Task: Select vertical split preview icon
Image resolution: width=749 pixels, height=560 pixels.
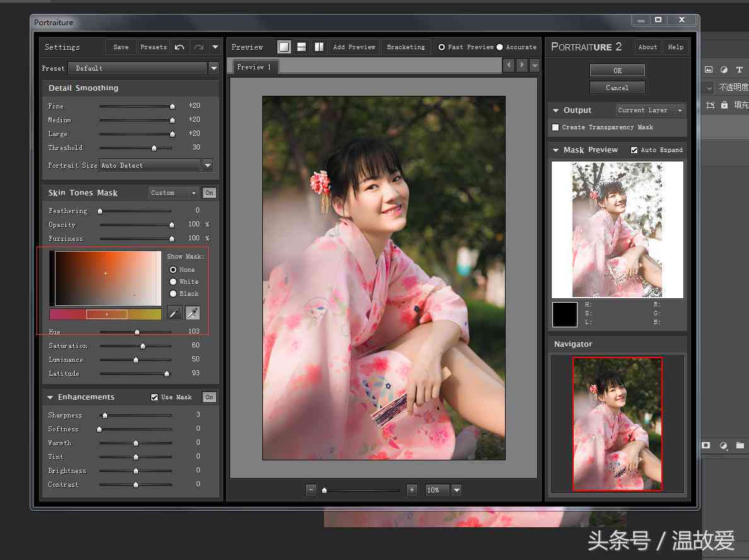Action: click(319, 47)
